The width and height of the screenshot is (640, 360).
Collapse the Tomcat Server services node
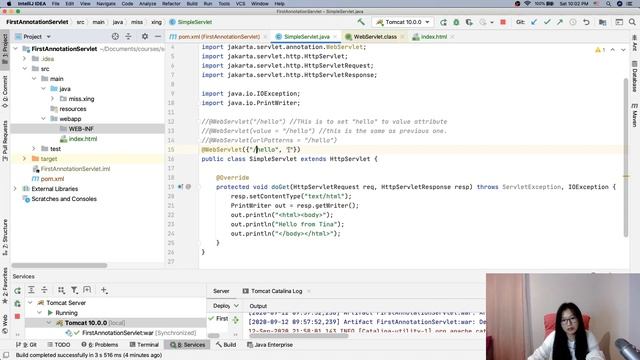tap(30, 303)
